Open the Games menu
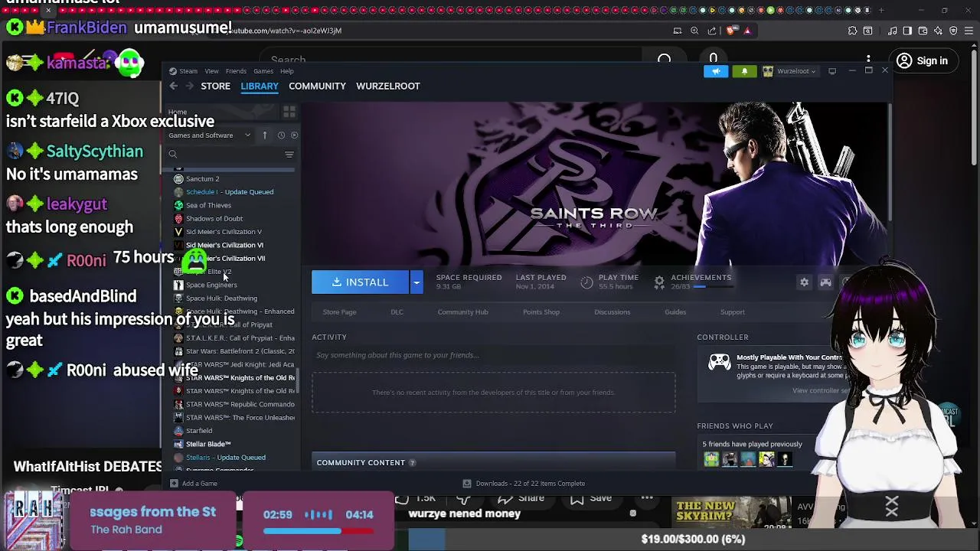Image resolution: width=980 pixels, height=551 pixels. coord(263,71)
